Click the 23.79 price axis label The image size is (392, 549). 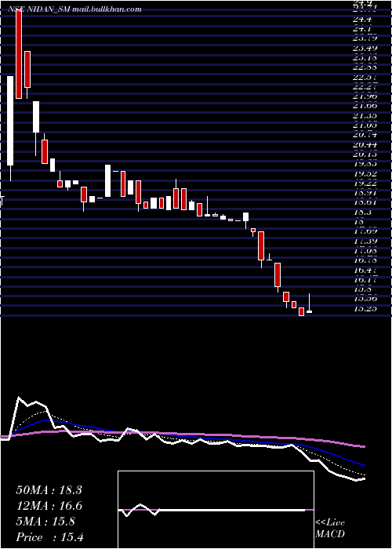click(x=365, y=38)
